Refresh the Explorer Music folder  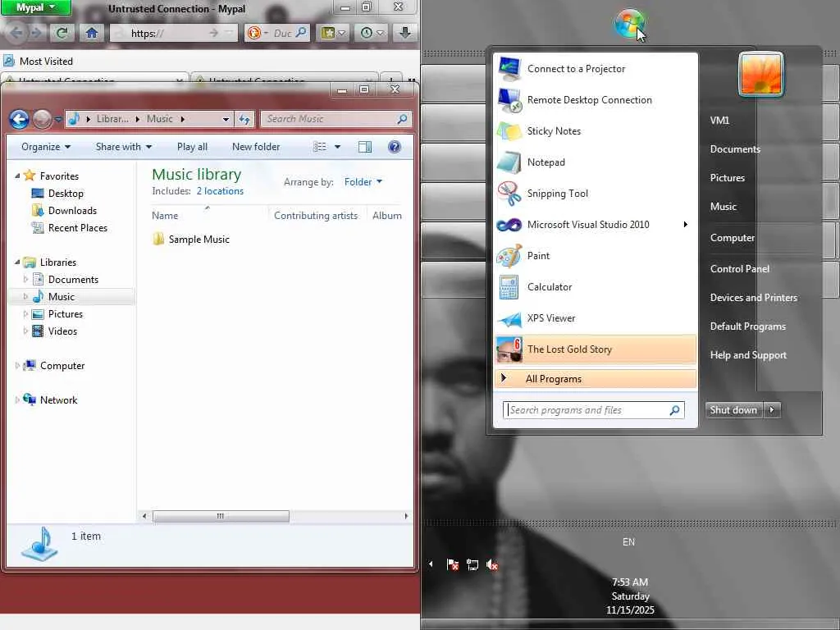tap(244, 119)
